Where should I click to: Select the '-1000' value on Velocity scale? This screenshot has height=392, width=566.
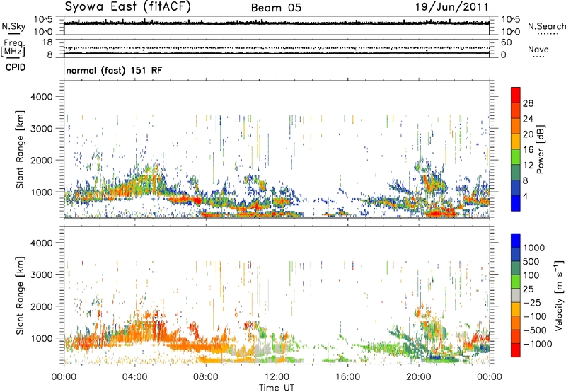(538, 344)
